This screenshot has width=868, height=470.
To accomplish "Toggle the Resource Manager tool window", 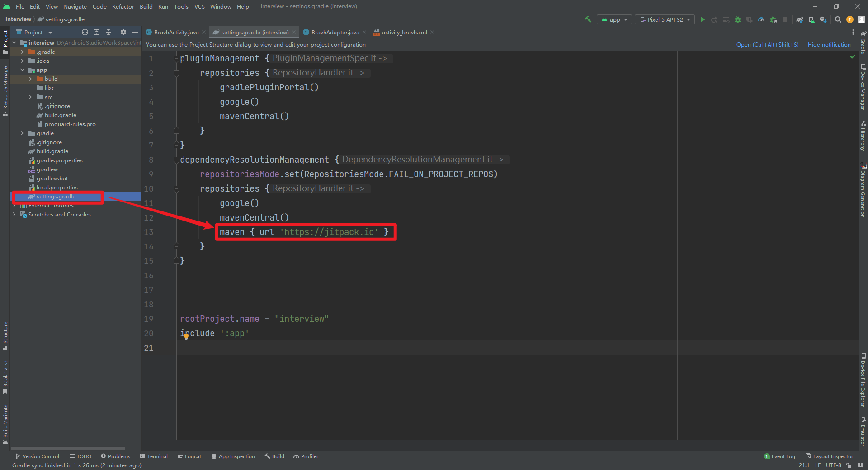I will 5,90.
